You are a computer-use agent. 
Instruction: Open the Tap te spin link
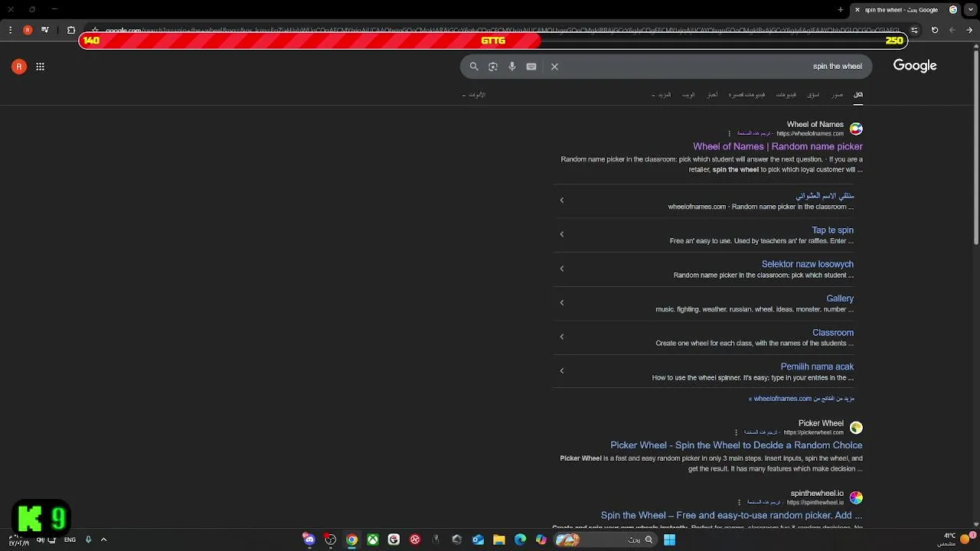pyautogui.click(x=832, y=230)
